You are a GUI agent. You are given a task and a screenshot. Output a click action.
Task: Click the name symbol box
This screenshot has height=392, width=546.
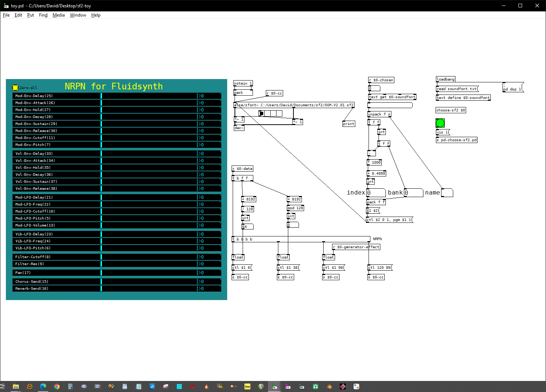tap(447, 193)
